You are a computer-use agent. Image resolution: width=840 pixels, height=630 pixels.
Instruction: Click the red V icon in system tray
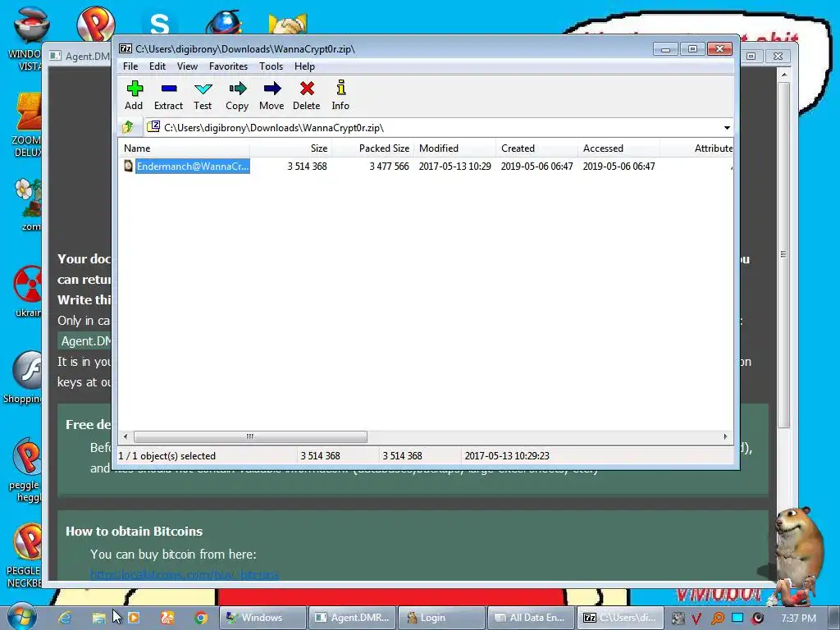[x=696, y=619]
